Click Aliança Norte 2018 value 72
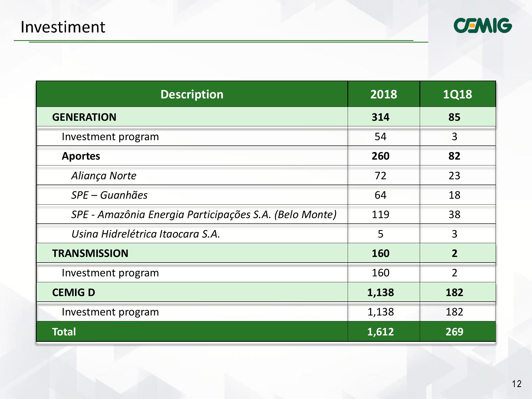This screenshot has width=532, height=399. [x=380, y=176]
